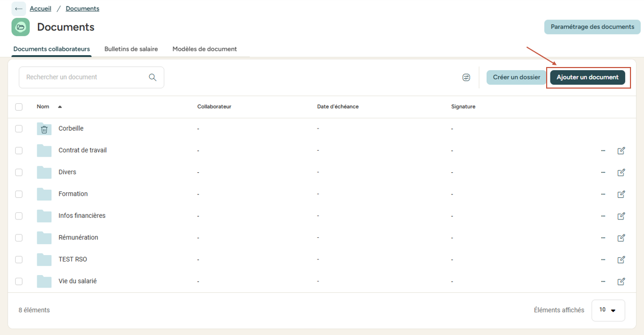
Task: Open the Modèles de document tab
Action: click(x=204, y=49)
